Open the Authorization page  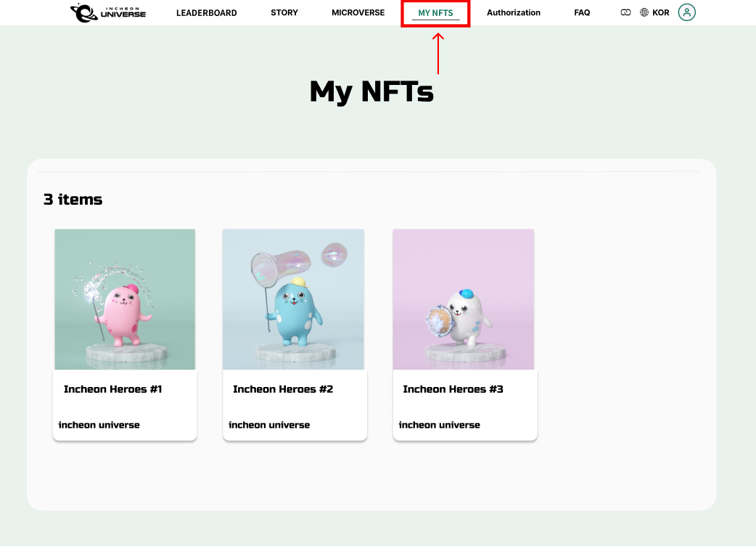514,13
